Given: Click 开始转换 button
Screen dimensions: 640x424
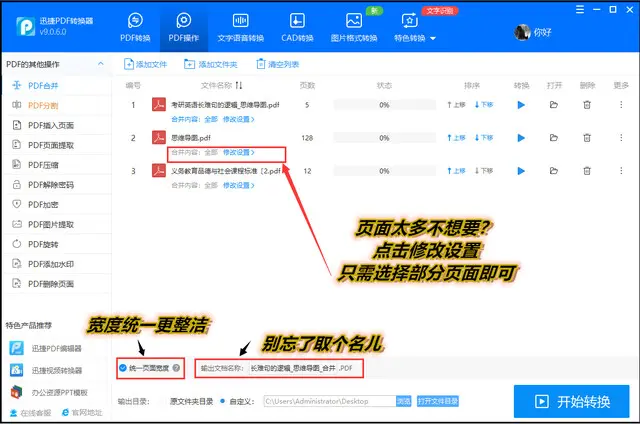Looking at the screenshot, I should click(x=571, y=402).
